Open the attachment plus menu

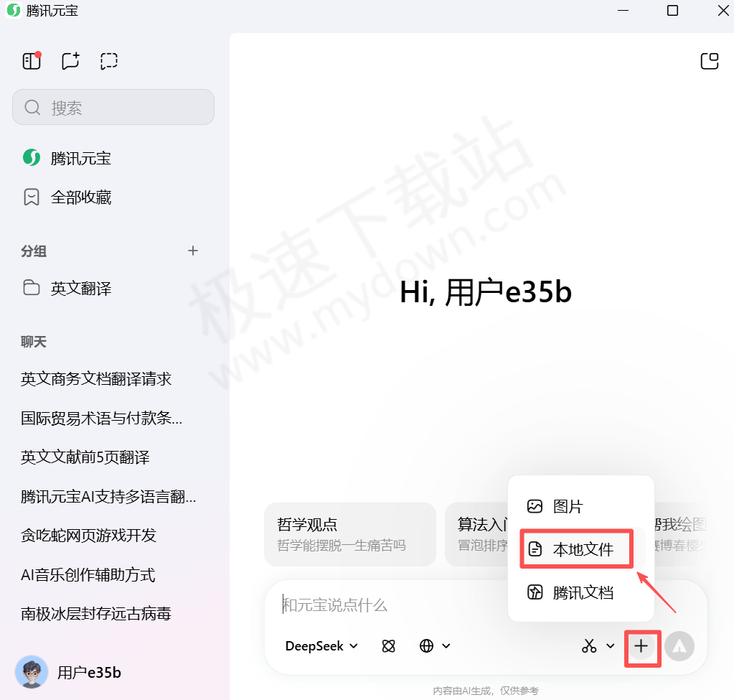(x=642, y=646)
